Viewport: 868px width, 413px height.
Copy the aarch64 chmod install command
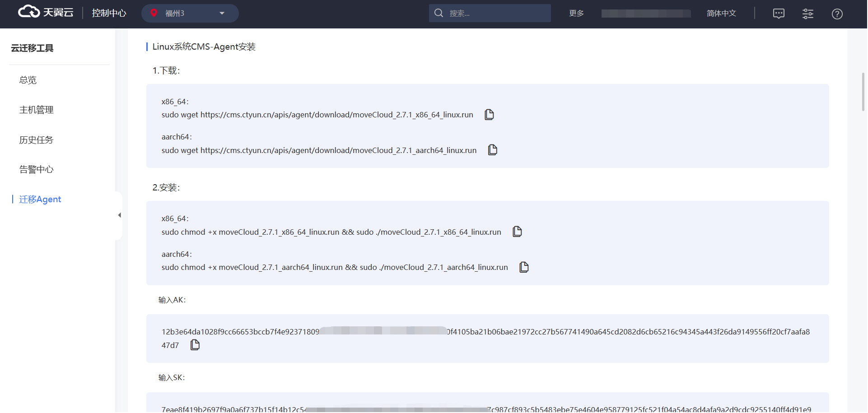point(524,267)
